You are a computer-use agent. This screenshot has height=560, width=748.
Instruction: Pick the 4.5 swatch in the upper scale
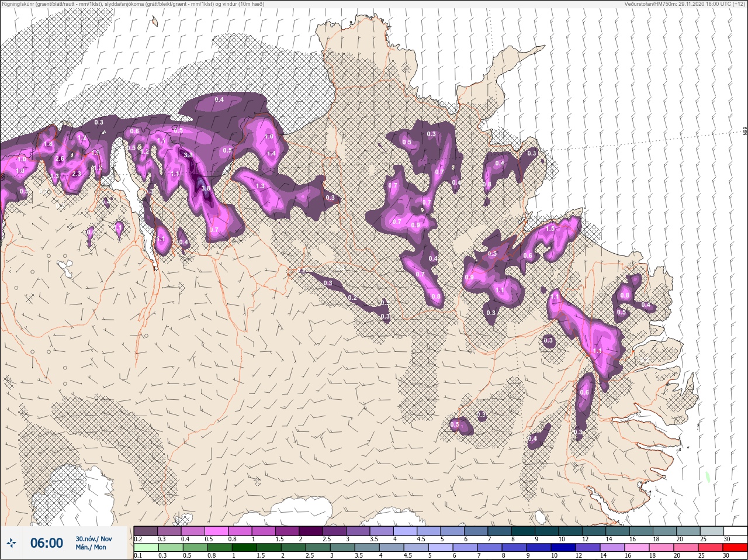pyautogui.click(x=429, y=531)
